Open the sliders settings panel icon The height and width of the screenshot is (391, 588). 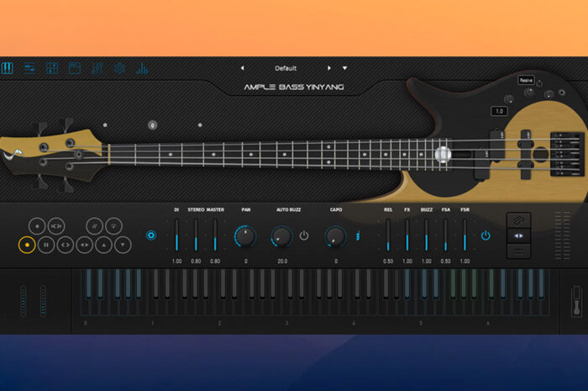(x=29, y=68)
